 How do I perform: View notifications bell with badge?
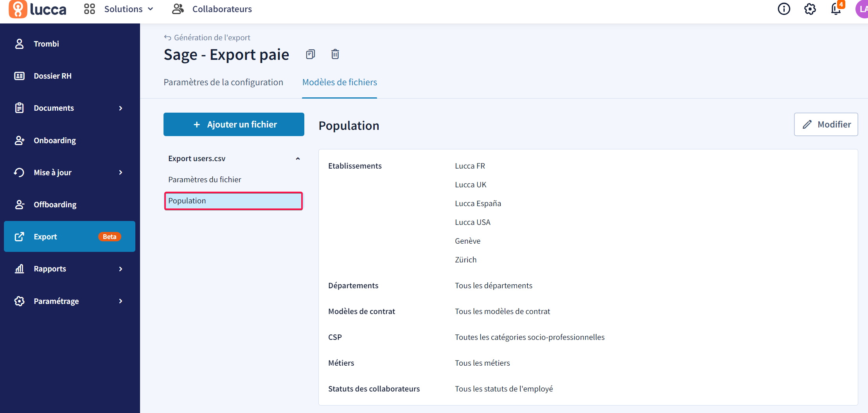pyautogui.click(x=837, y=8)
